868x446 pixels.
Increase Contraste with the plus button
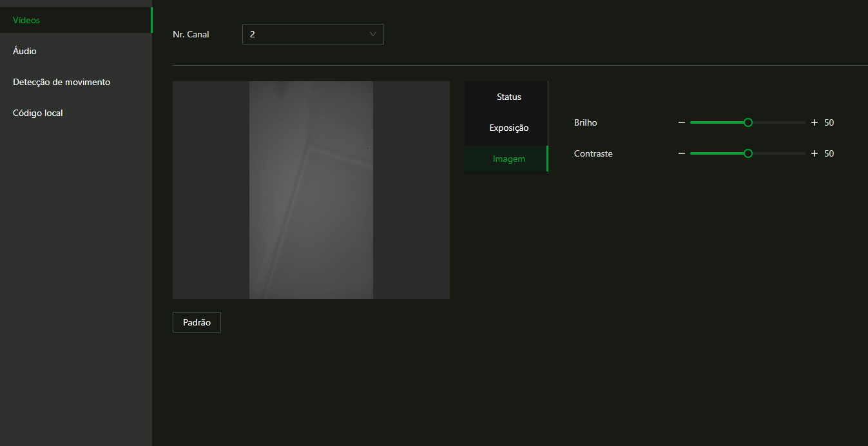[815, 153]
